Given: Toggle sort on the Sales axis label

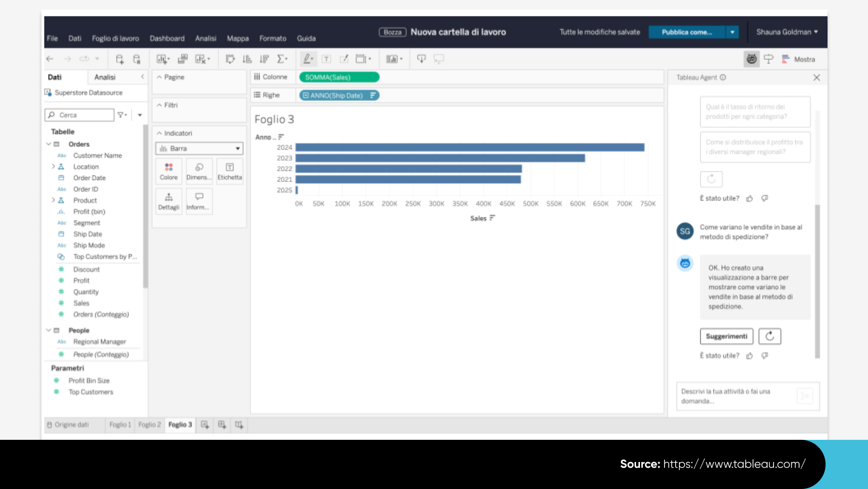Looking at the screenshot, I should (492, 218).
